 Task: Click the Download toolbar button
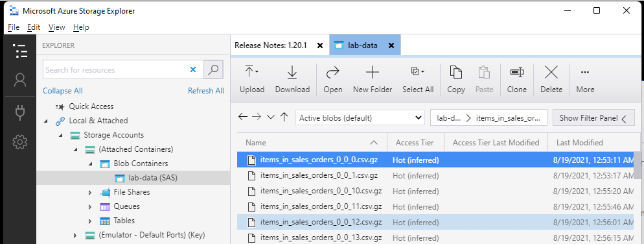tap(292, 79)
